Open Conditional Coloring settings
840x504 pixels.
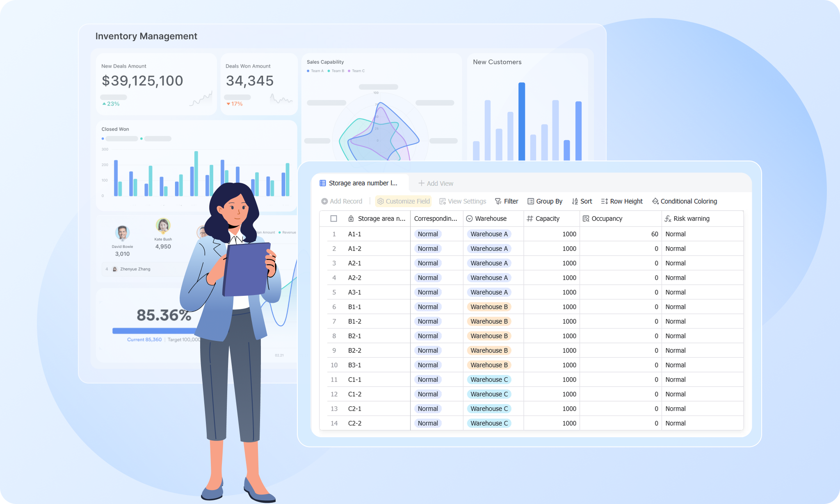coord(685,201)
